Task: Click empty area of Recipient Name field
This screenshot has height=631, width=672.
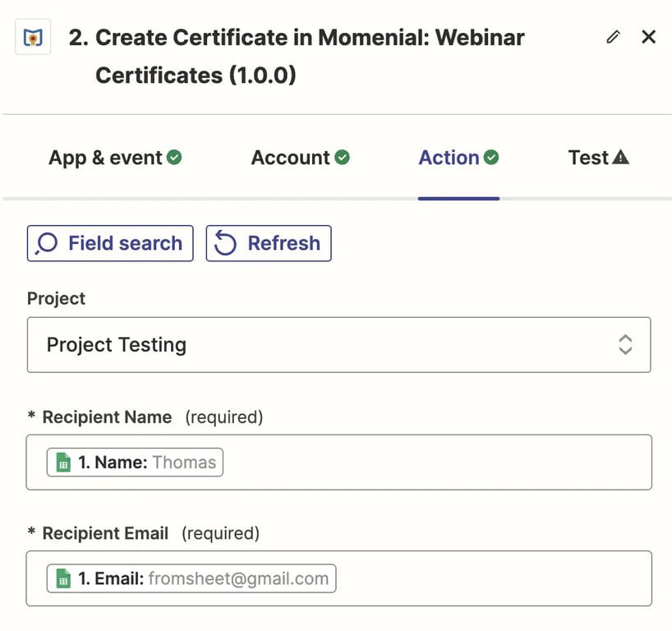Action: (x=435, y=463)
